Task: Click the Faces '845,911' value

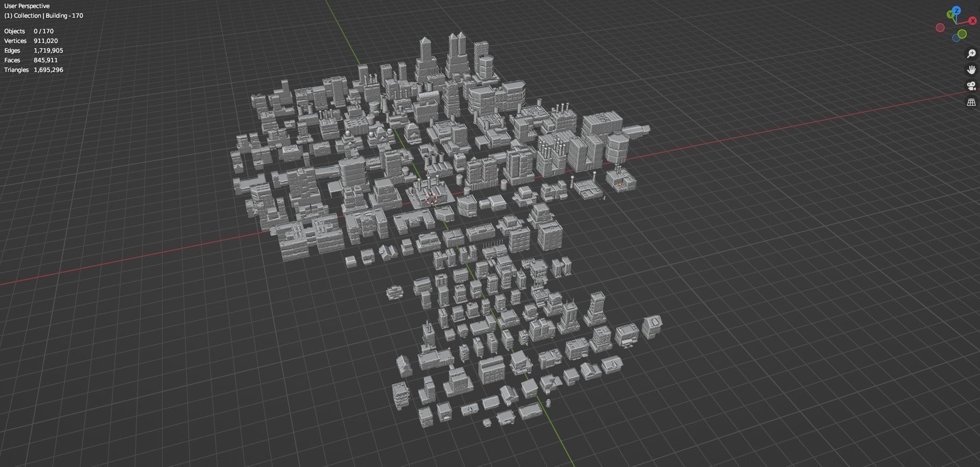Action: 46,60
